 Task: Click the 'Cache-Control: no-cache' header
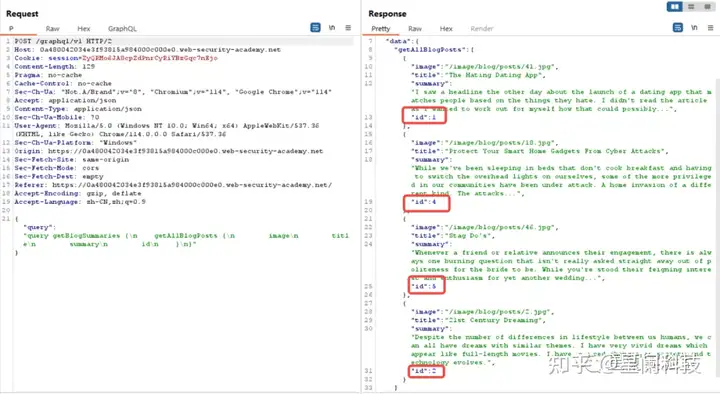coord(63,84)
